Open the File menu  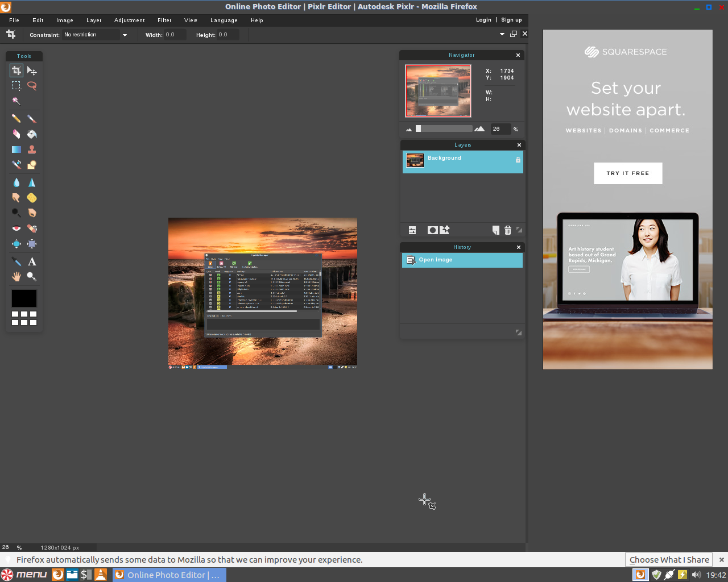pos(14,20)
